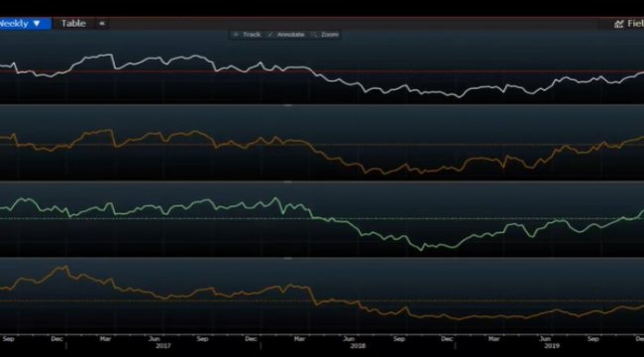Select the Annotate tool
The image size is (644, 357).
coord(286,35)
